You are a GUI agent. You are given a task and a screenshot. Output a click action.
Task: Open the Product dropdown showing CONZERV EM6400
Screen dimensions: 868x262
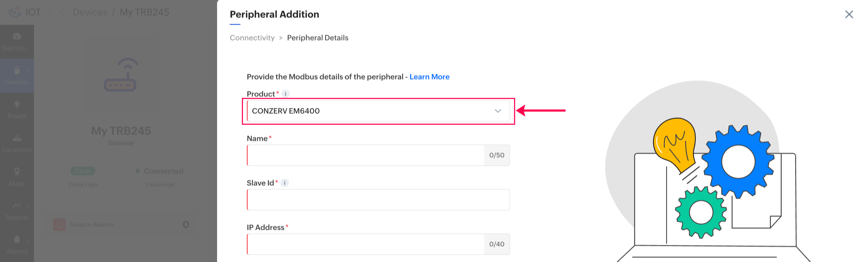[x=378, y=111]
